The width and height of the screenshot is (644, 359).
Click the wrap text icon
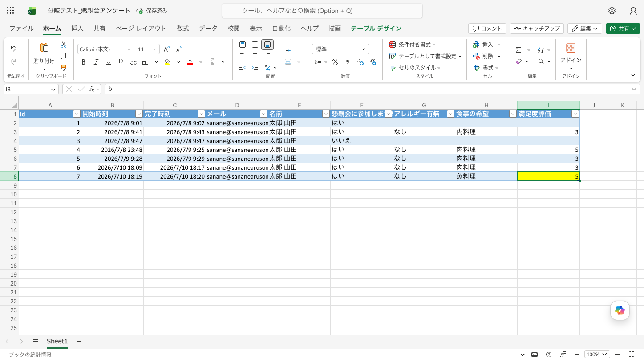(288, 49)
